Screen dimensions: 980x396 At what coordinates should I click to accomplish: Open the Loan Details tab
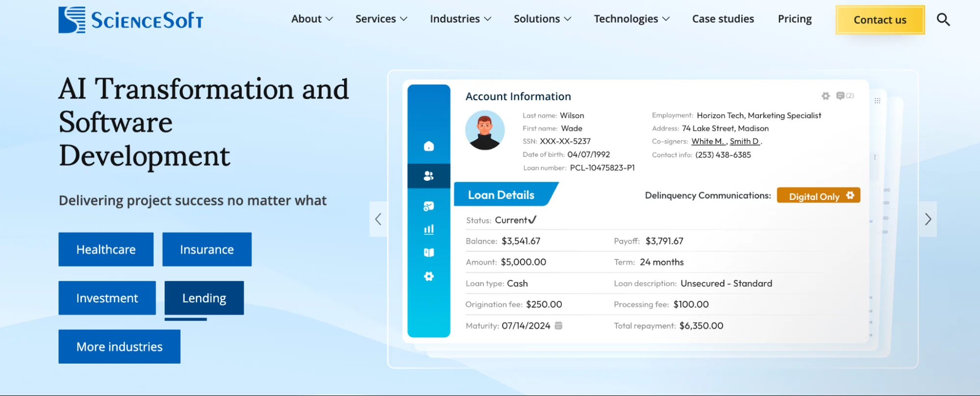pos(505,195)
